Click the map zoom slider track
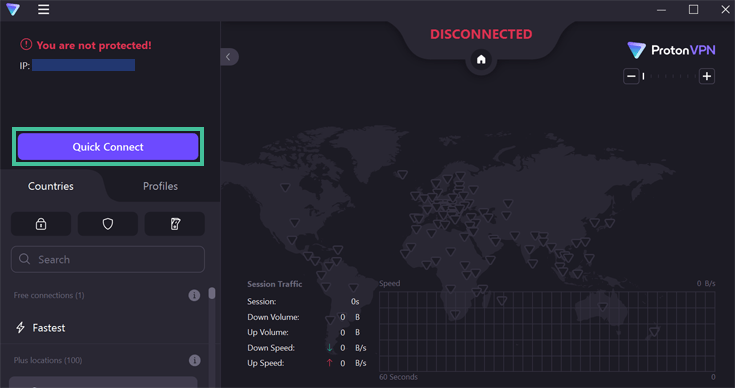The image size is (735, 388). (x=669, y=76)
